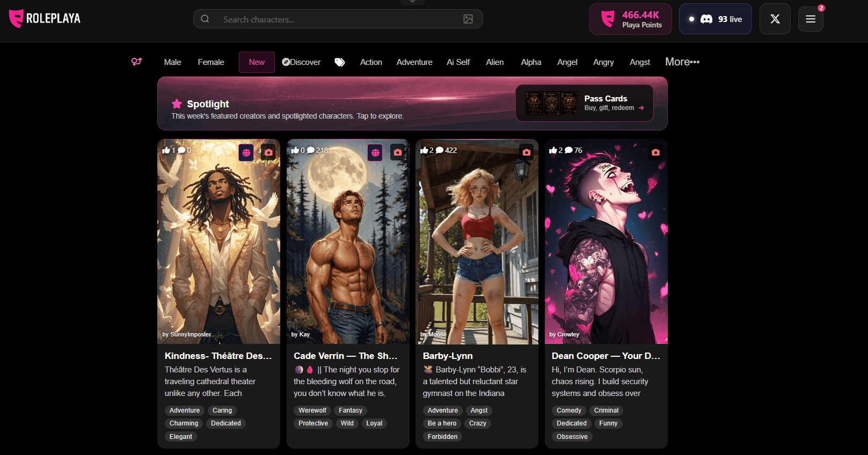Click the camera icon on Barby-Lynn card
Viewport: 868px width, 455px height.
[527, 152]
